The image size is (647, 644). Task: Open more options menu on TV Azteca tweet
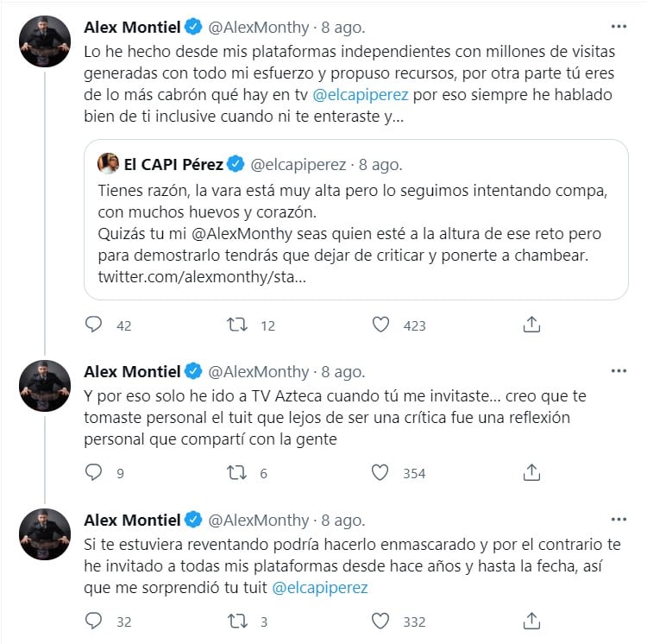pos(619,371)
